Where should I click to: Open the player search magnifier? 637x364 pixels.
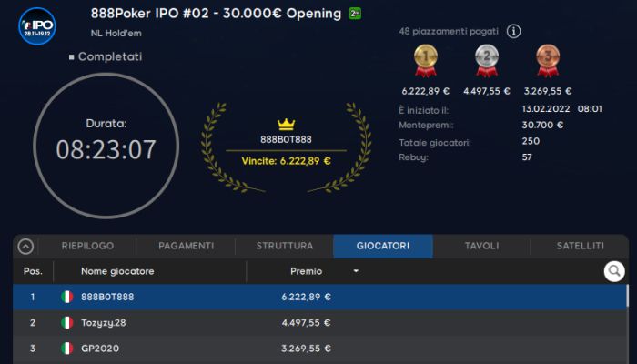(614, 271)
